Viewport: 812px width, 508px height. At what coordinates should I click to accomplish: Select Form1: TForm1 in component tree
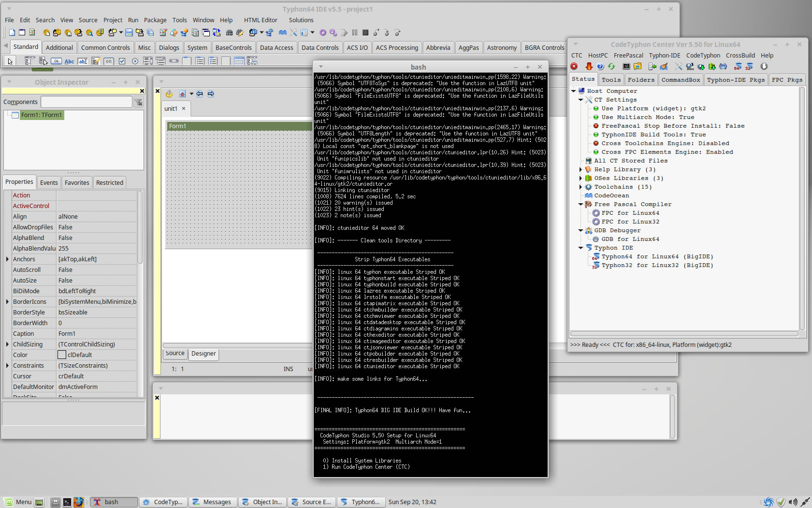tap(41, 115)
